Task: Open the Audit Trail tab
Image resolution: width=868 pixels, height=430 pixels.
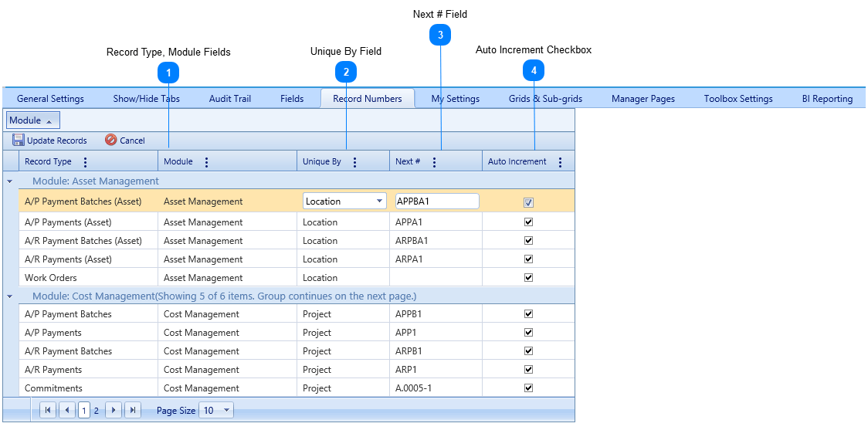Action: (x=229, y=99)
